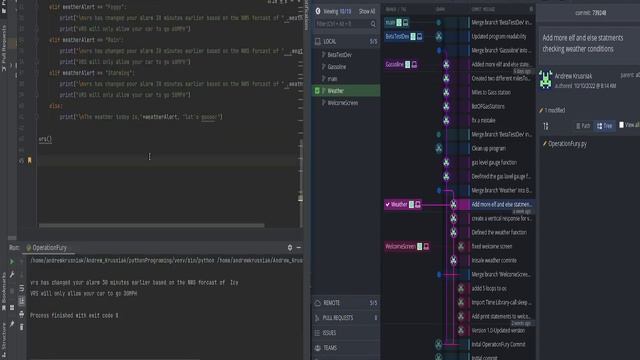The height and width of the screenshot is (360, 640).
Task: Toggle the soft-wrap icon in the Run toolbar
Action: 21,301
